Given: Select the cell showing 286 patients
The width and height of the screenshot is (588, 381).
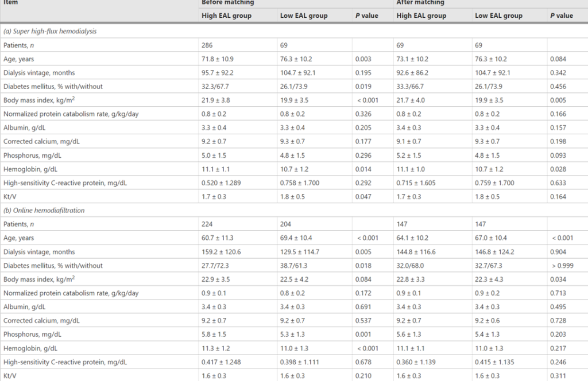Looking at the screenshot, I should [x=207, y=45].
